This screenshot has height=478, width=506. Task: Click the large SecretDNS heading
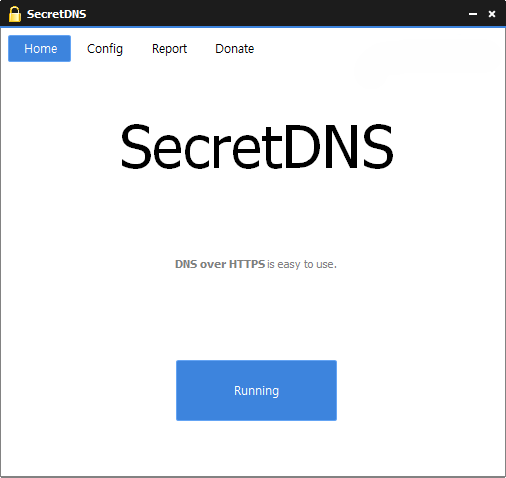click(257, 147)
